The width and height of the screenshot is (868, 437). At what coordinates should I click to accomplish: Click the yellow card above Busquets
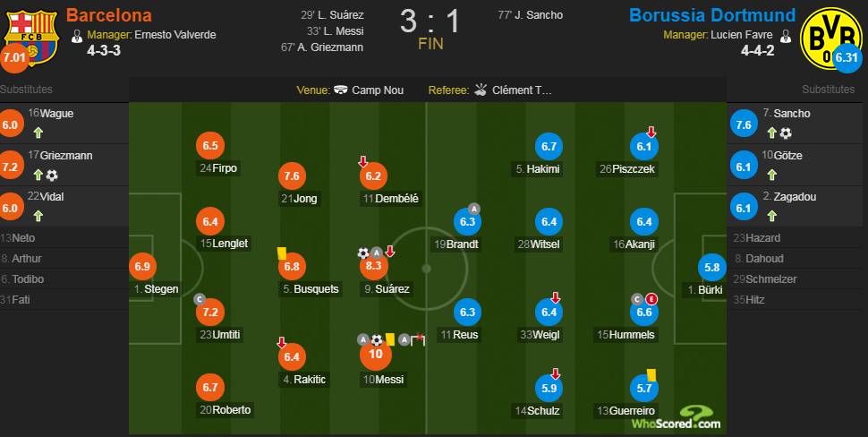click(x=281, y=253)
